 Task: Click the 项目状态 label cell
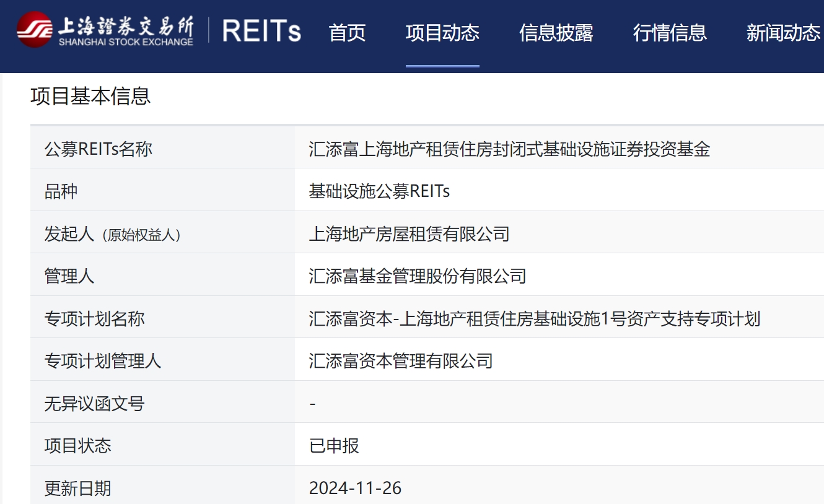tap(162, 445)
